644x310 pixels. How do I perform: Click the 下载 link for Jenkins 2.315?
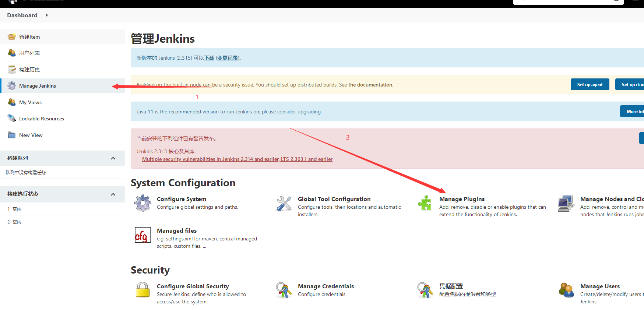[209, 58]
